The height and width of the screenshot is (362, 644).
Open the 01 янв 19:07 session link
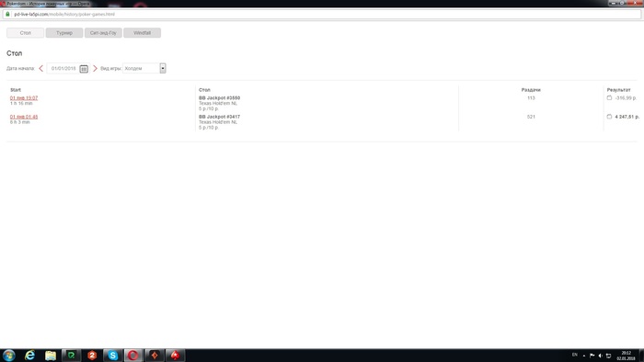pyautogui.click(x=24, y=98)
